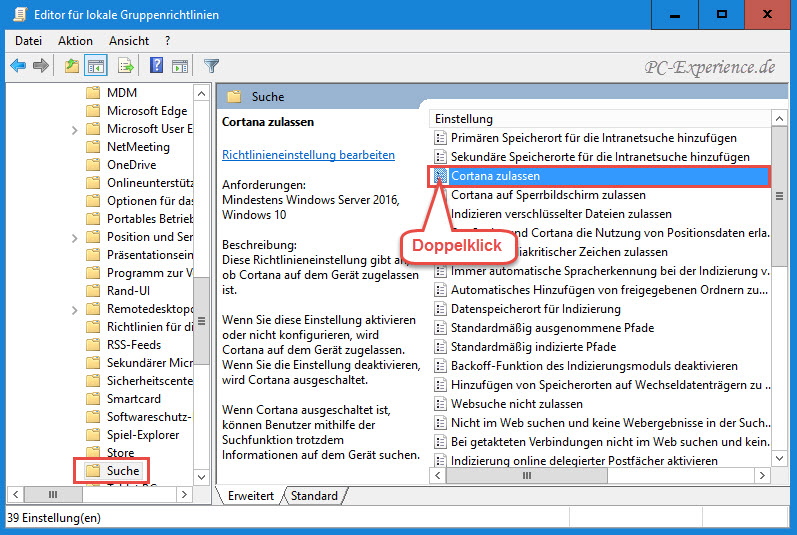Expand the Microsoft User E tree node
Image resolution: width=797 pixels, height=535 pixels.
[75, 129]
